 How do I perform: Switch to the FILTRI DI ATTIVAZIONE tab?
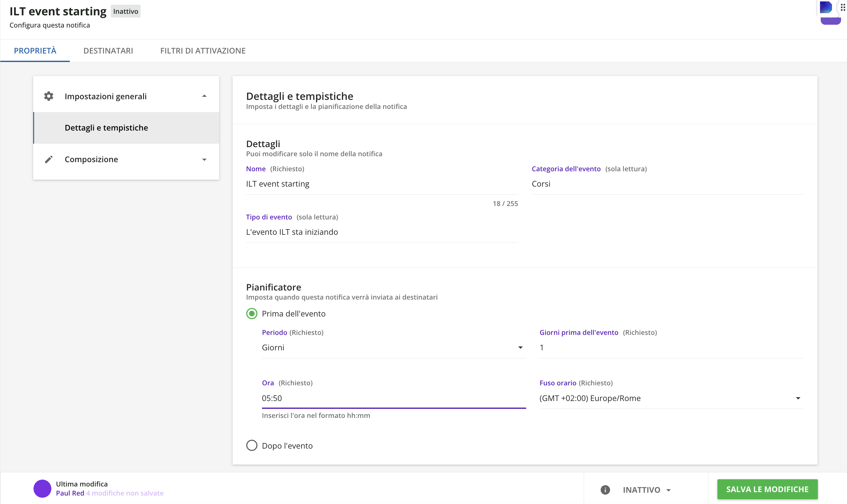(203, 51)
